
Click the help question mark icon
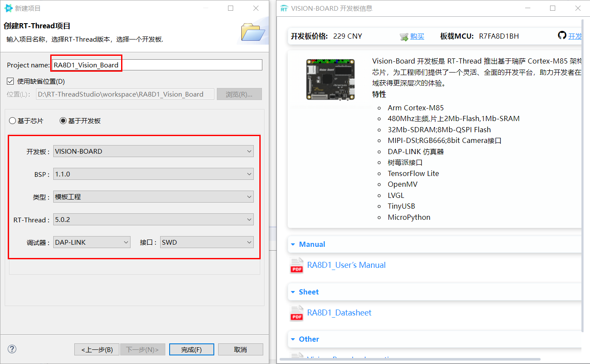click(12, 349)
